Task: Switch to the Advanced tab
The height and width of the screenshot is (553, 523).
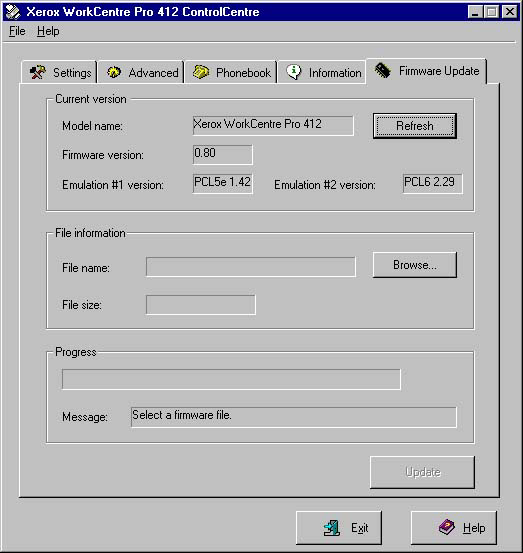Action: 141,72
